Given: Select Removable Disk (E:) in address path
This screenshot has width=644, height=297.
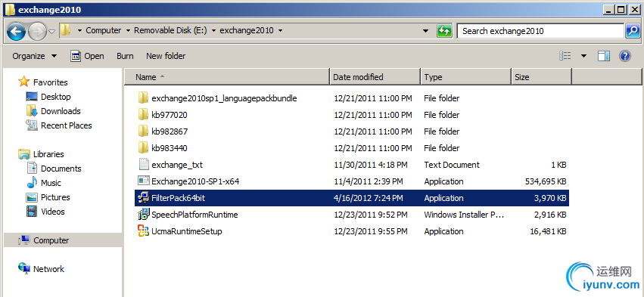Looking at the screenshot, I should point(170,30).
